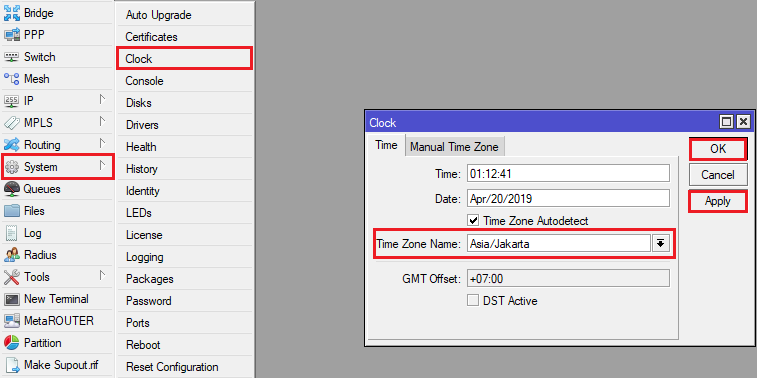Choose Reboot in System submenu
The image size is (757, 378).
[x=184, y=345]
